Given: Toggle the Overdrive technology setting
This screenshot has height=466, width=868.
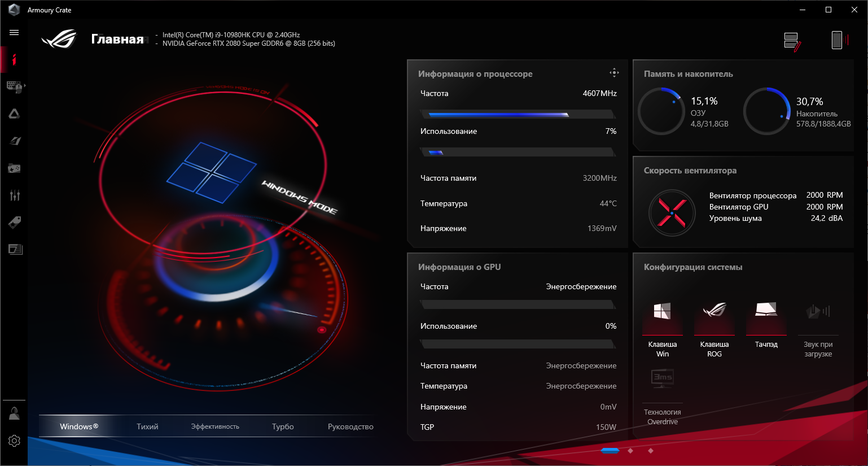Looking at the screenshot, I should click(663, 396).
